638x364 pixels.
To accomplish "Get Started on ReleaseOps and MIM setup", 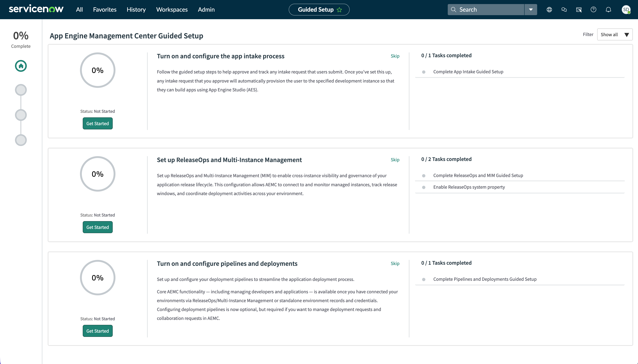I will [98, 227].
